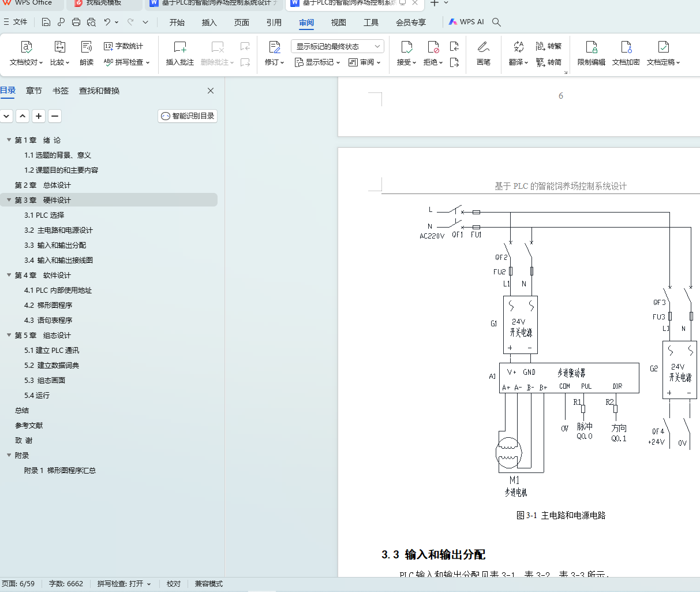Collapse 第1章 绪论 tree node

click(x=9, y=140)
